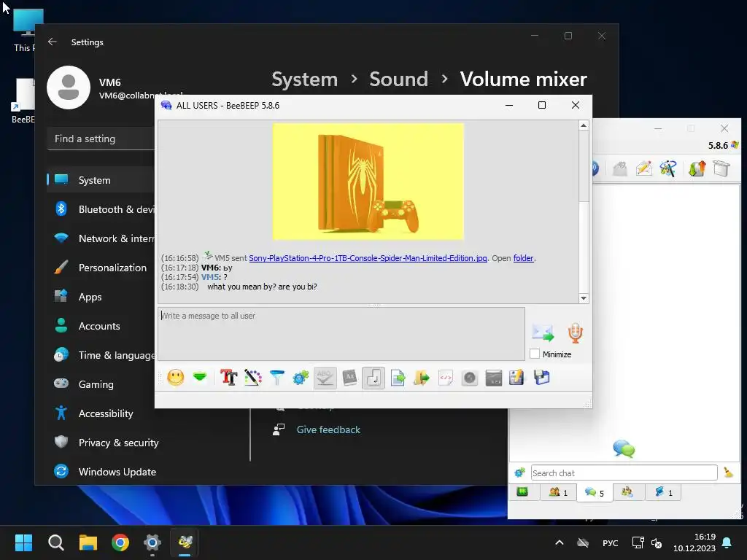The image size is (747, 560).
Task: Switch to the users tab showing 1
Action: click(558, 492)
